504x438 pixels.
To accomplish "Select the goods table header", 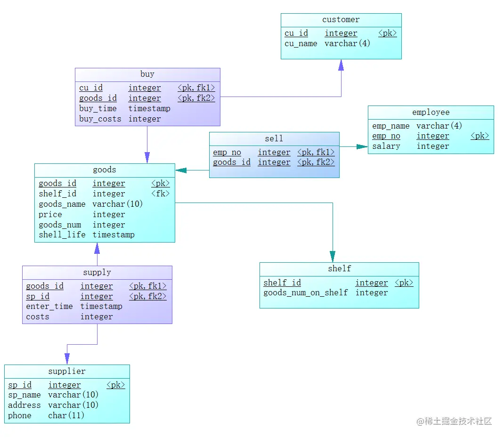I will click(x=104, y=170).
